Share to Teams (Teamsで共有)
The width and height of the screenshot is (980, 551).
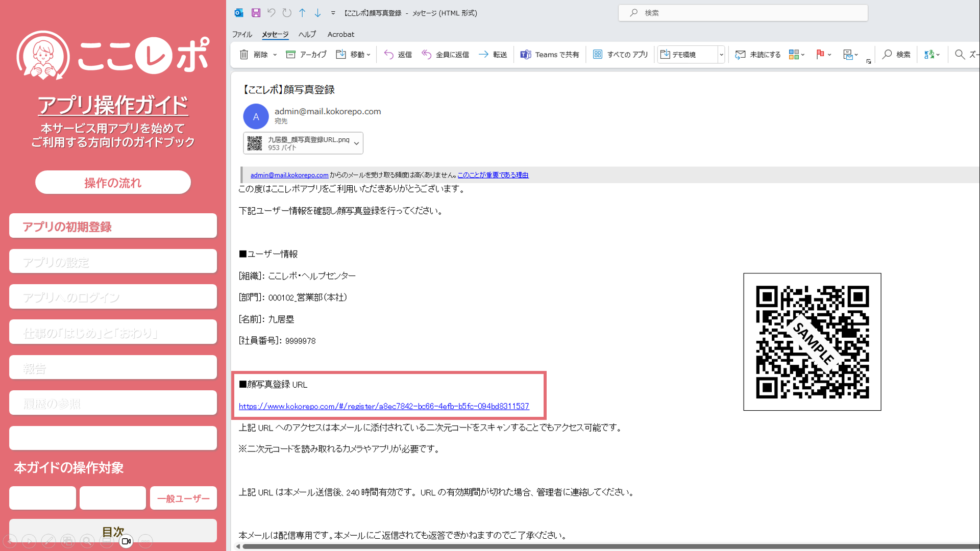tap(550, 55)
